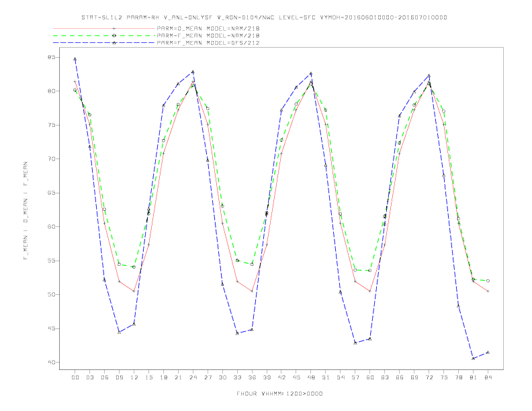Click the x-axis forecast hour label 06
Image resolution: width=532 pixels, height=411 pixels.
point(105,377)
